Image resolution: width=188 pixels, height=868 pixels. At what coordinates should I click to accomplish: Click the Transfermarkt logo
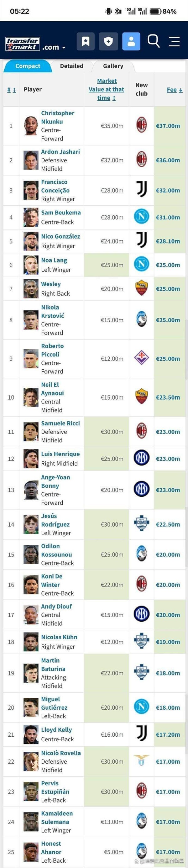coord(23,44)
